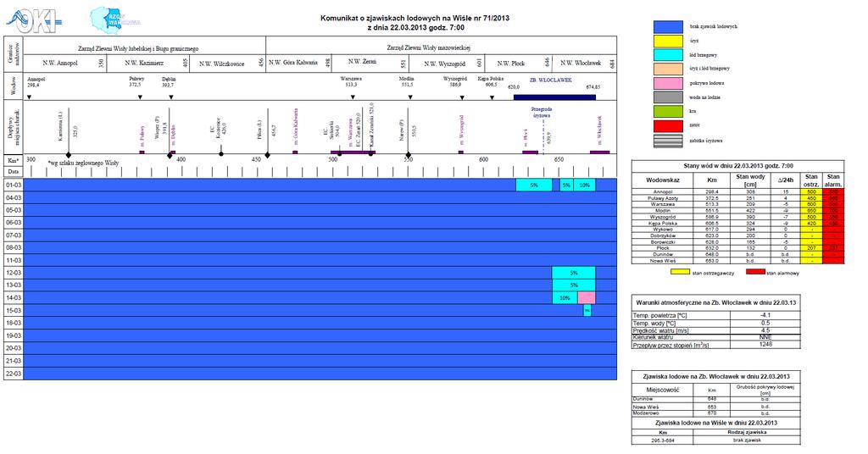The height and width of the screenshot is (454, 868).
Task: Click the 5% ice cell in row 13-03
Action: (x=574, y=285)
